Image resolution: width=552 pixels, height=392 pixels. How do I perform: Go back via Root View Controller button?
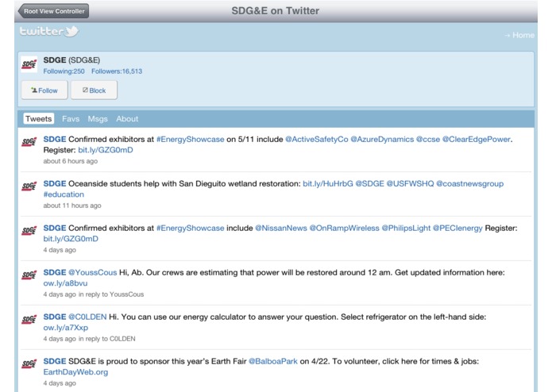pos(54,11)
